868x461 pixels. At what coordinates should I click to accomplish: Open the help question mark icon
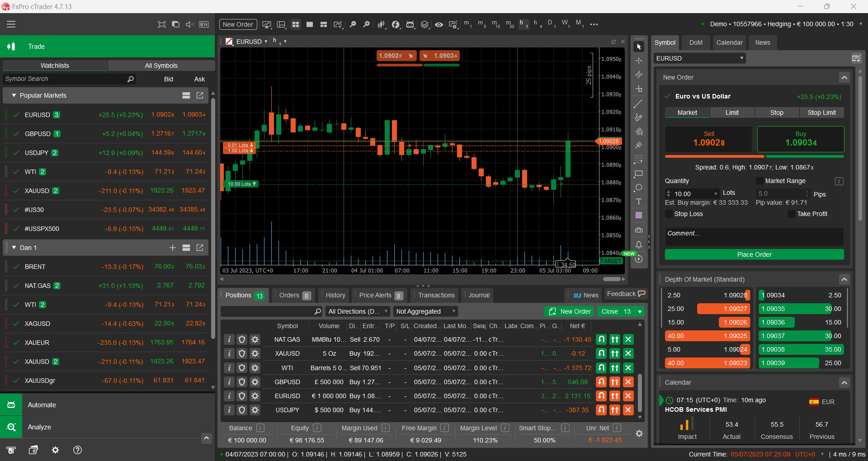tap(77, 450)
